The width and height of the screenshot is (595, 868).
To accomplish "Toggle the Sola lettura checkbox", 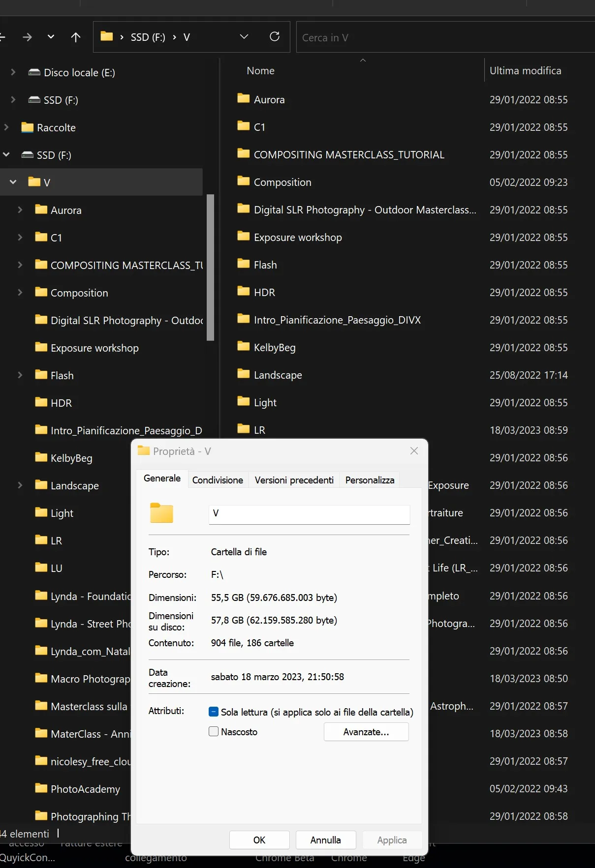I will click(x=214, y=712).
